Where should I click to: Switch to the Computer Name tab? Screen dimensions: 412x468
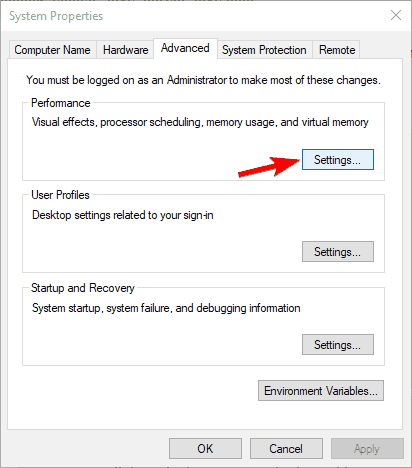[52, 50]
